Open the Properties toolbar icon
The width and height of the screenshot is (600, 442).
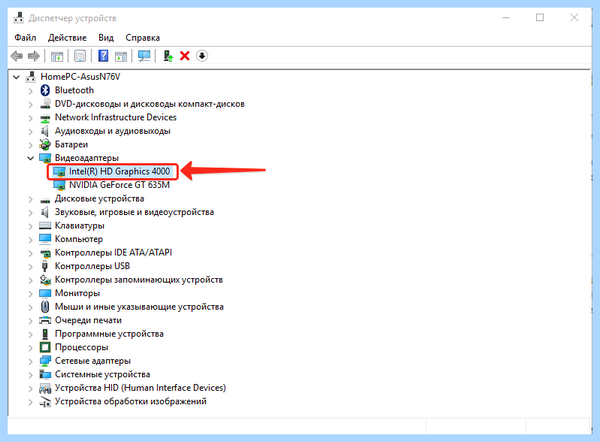point(80,56)
